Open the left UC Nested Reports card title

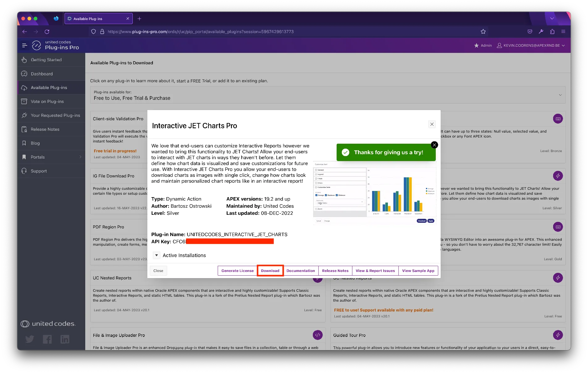coord(112,278)
